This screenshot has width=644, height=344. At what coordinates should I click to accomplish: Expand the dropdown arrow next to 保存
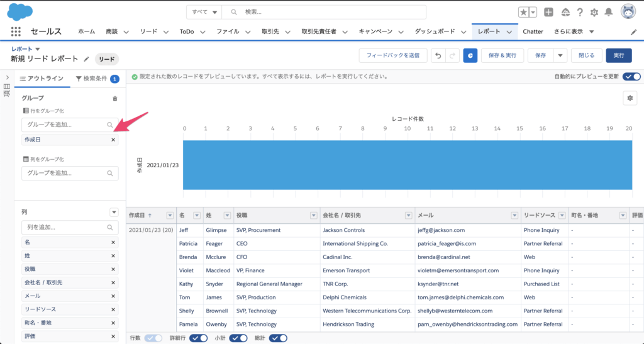[x=560, y=55]
